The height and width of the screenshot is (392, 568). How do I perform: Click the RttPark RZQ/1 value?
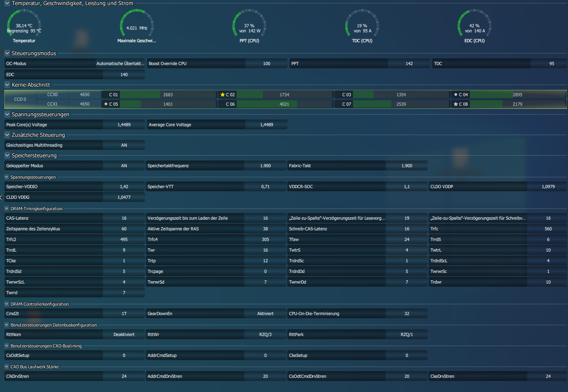pos(407,334)
